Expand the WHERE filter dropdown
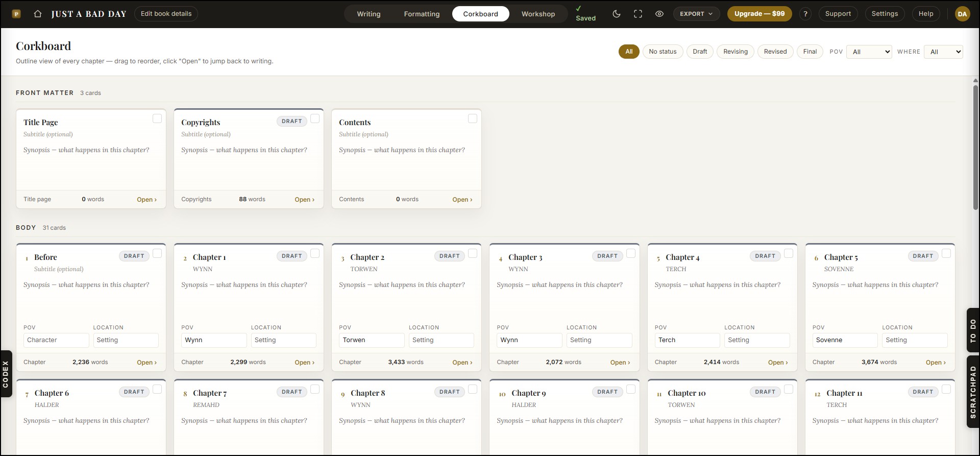Image resolution: width=980 pixels, height=456 pixels. (943, 52)
